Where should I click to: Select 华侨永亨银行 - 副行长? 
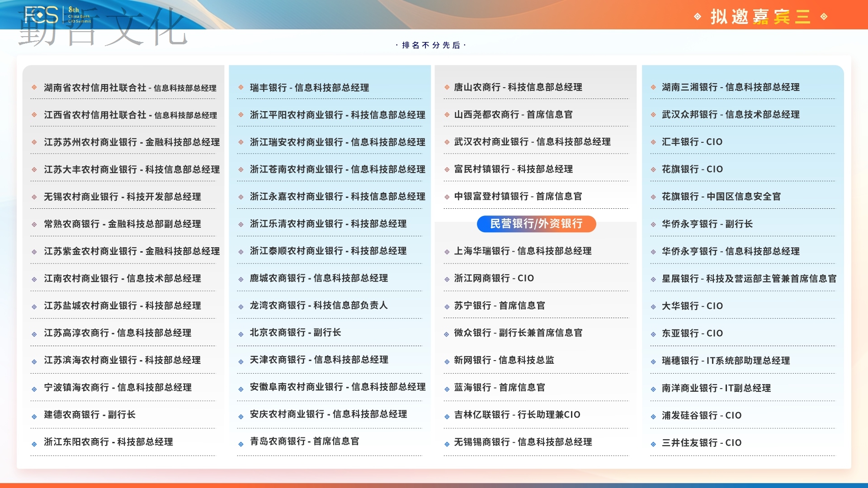(708, 224)
